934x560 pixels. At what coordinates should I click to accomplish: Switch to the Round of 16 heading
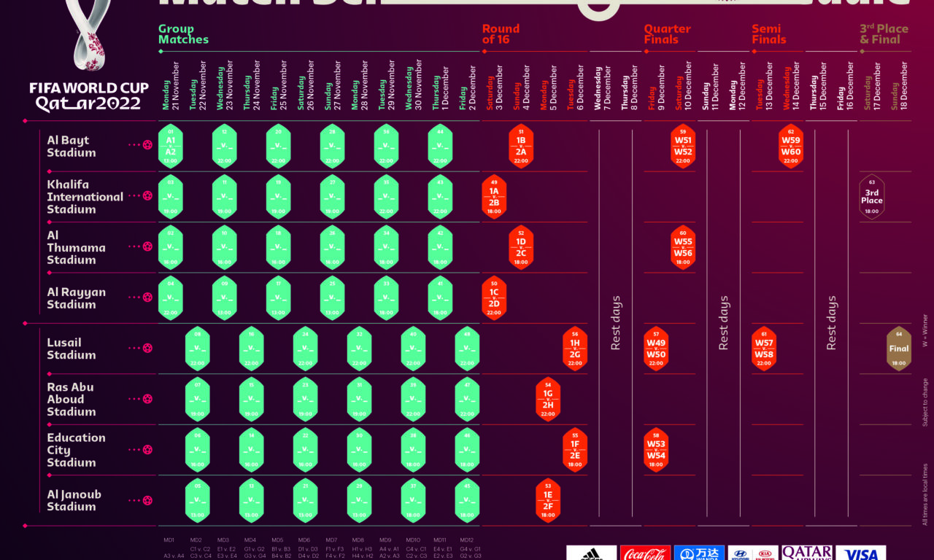click(x=501, y=34)
